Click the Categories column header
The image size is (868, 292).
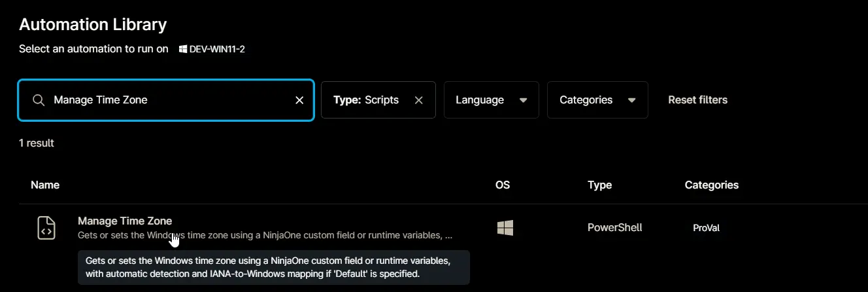712,185
